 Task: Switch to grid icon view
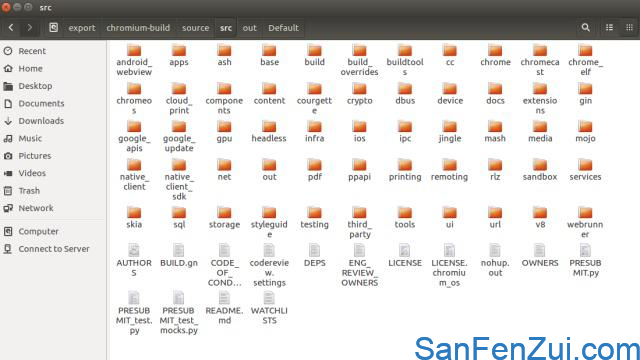coord(629,27)
